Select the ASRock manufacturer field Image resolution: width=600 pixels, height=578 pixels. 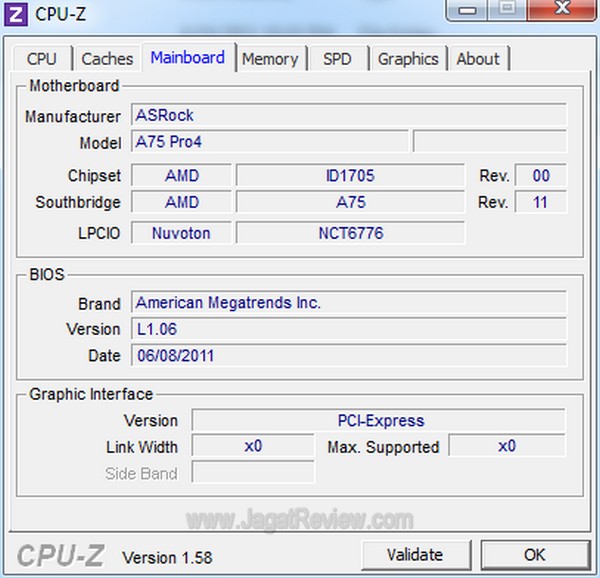349,114
